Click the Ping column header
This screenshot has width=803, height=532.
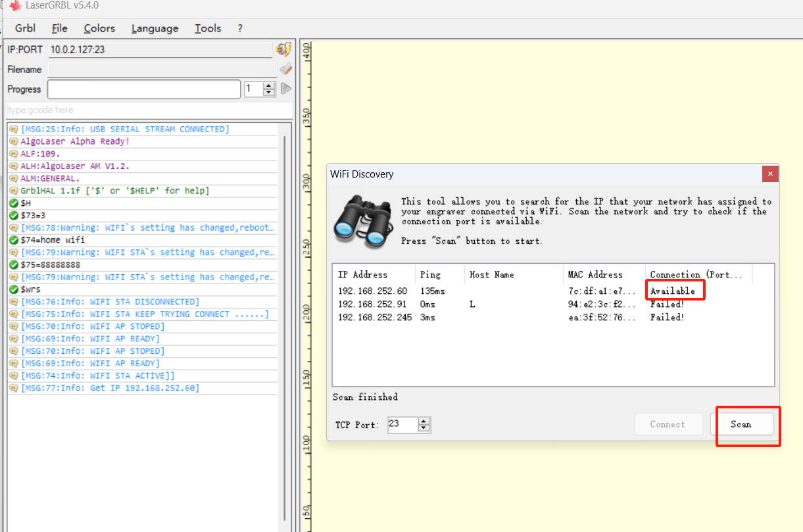[439, 274]
